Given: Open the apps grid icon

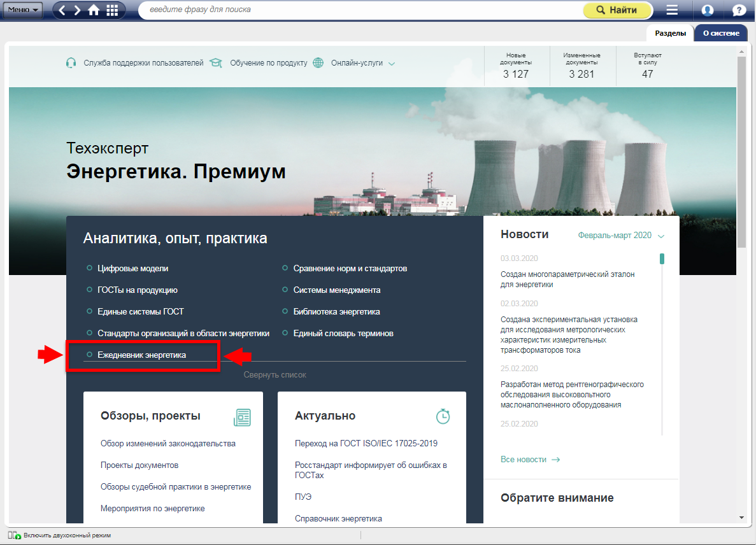Looking at the screenshot, I should click(112, 10).
